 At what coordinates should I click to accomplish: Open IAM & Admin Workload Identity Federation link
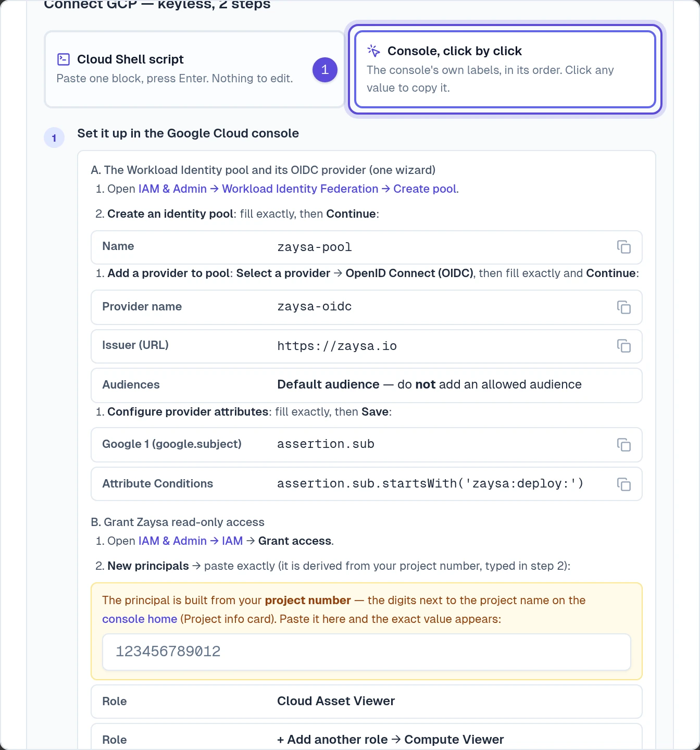[297, 189]
